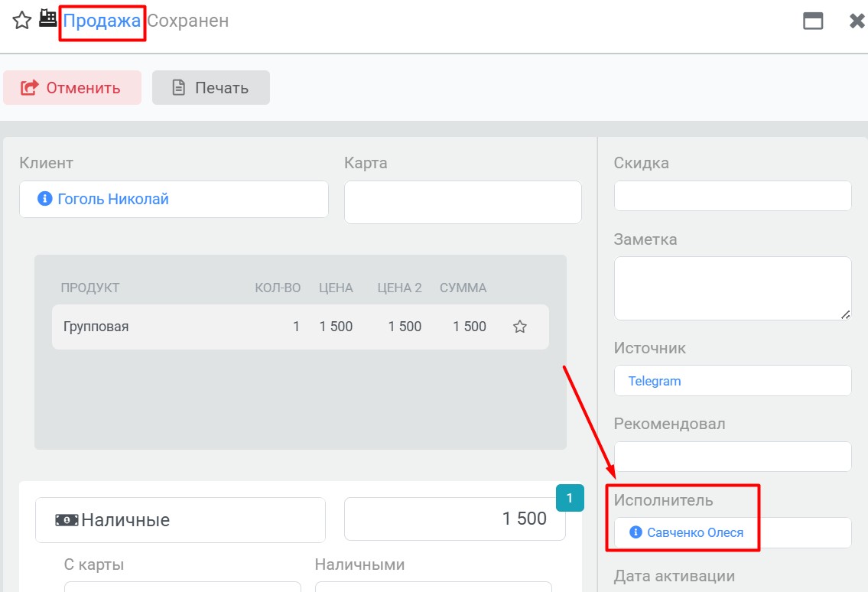Focus the Карта input field
Screen dimensions: 868x592
[x=463, y=202]
